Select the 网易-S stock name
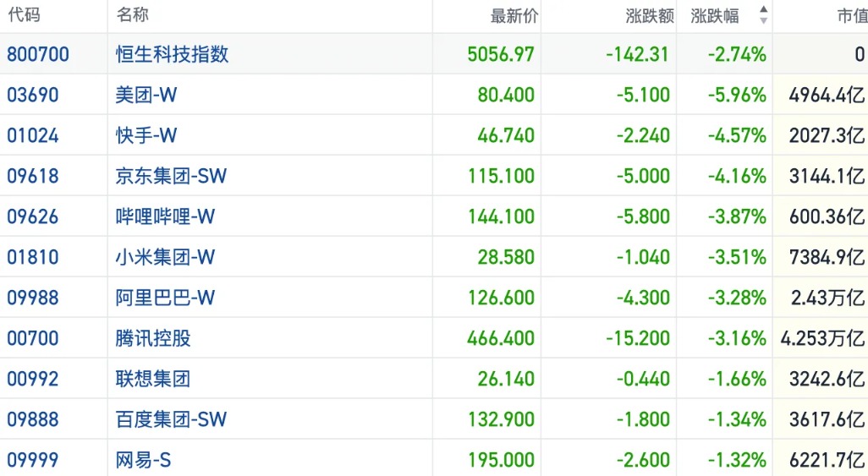The image size is (868, 476). coord(143,460)
